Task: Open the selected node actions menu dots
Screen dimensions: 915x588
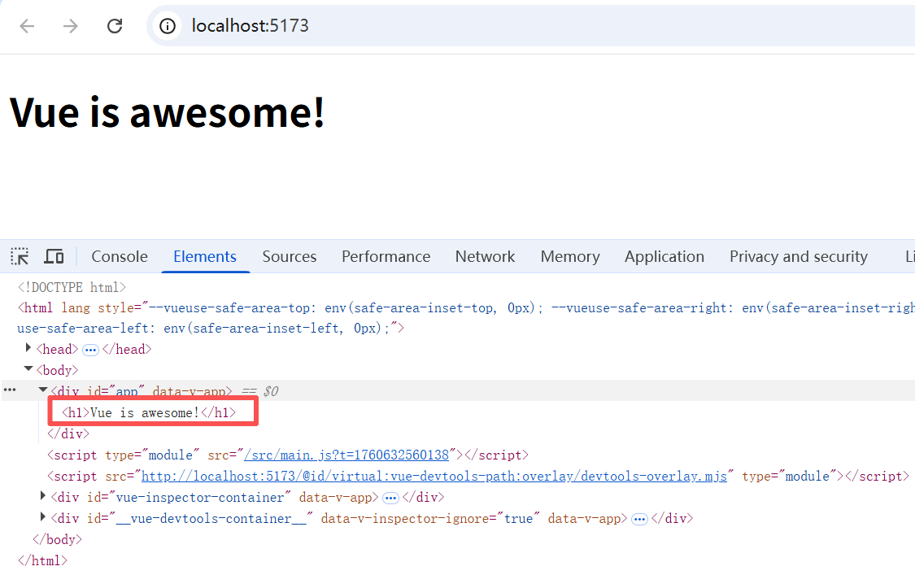Action: click(x=10, y=390)
